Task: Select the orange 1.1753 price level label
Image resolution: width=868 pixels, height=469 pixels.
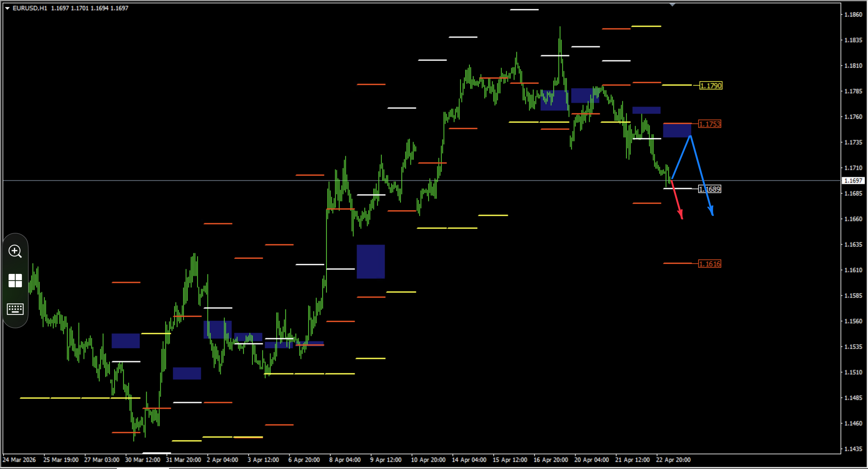Action: tap(710, 124)
